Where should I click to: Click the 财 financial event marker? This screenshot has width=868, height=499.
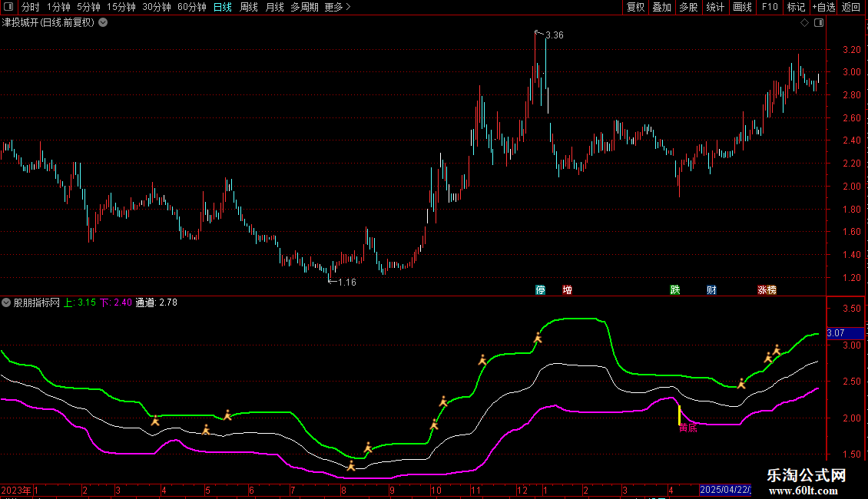point(711,290)
